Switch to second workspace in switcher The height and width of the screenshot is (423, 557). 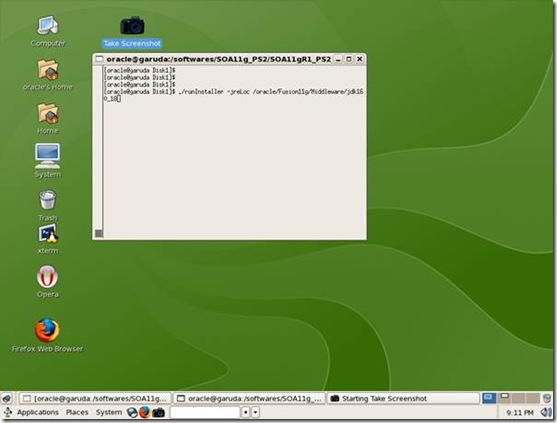504,398
